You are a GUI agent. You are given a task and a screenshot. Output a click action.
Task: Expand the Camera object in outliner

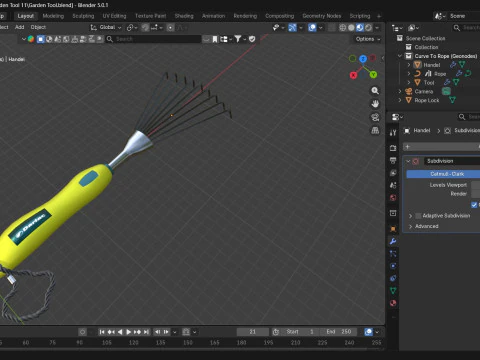(400, 91)
